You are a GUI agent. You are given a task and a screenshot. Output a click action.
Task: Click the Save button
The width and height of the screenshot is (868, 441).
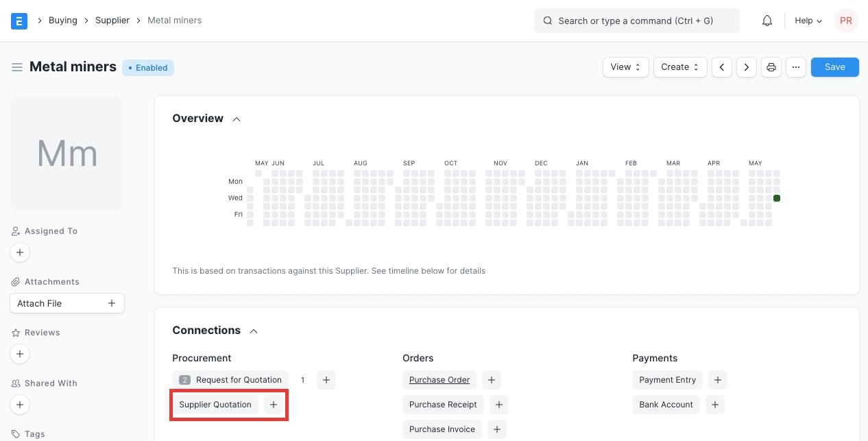tap(834, 67)
